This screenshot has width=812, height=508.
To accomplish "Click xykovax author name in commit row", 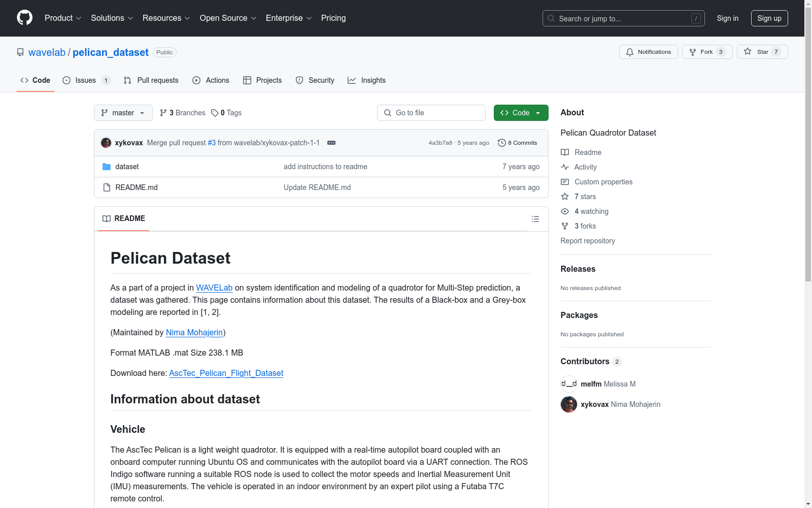I will click(129, 143).
